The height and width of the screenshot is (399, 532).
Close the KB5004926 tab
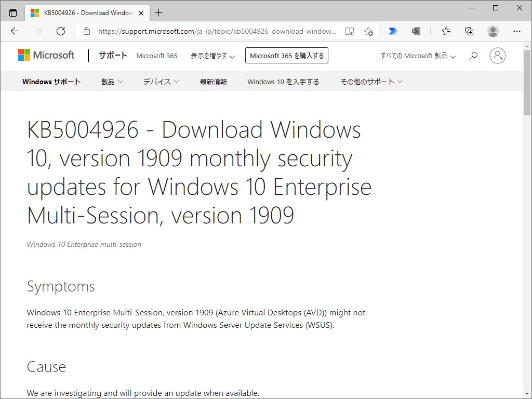pos(141,13)
